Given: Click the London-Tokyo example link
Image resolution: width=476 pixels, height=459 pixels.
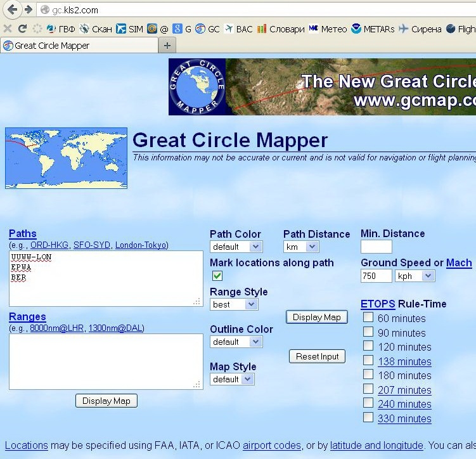Looking at the screenshot, I should (x=141, y=245).
